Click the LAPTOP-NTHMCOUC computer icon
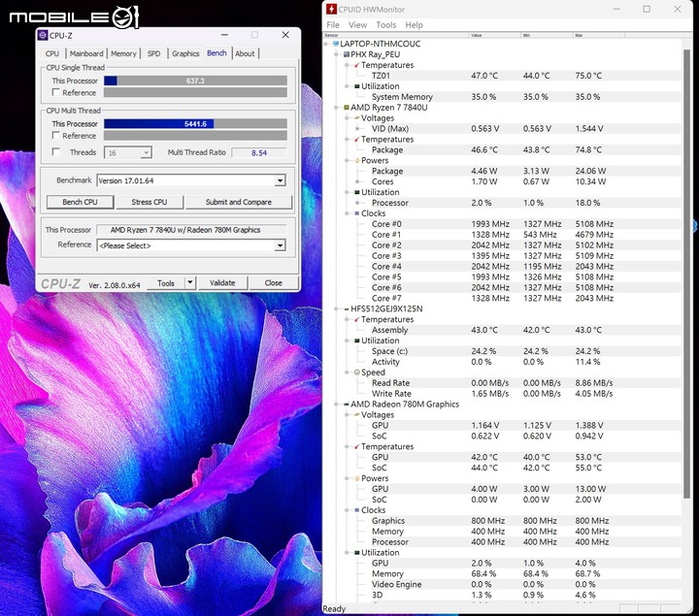699x616 pixels. (x=336, y=44)
